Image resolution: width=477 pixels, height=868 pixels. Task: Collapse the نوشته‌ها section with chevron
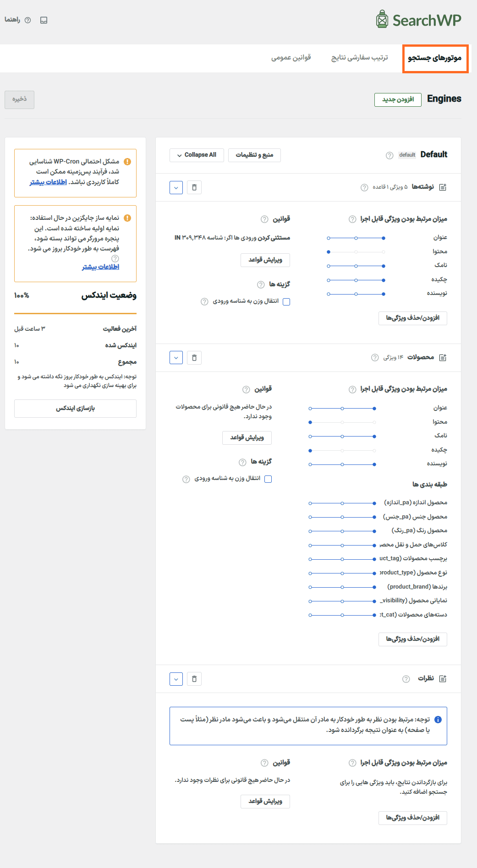[x=176, y=187]
